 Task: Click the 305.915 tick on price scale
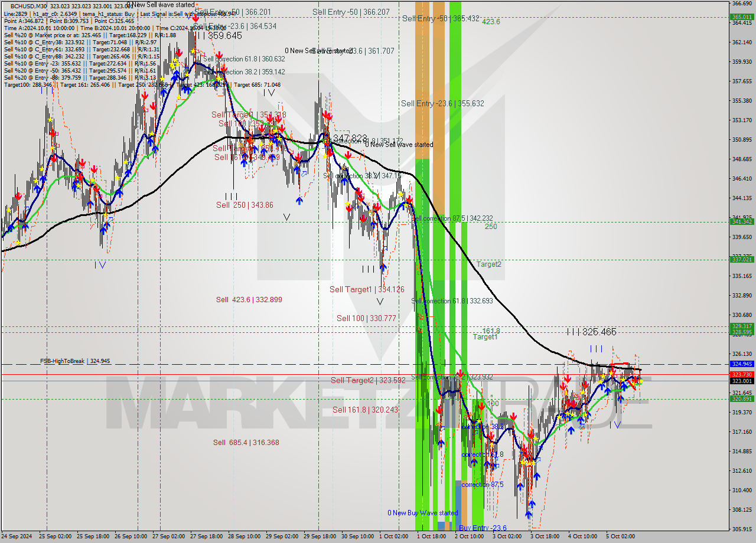[x=742, y=529]
